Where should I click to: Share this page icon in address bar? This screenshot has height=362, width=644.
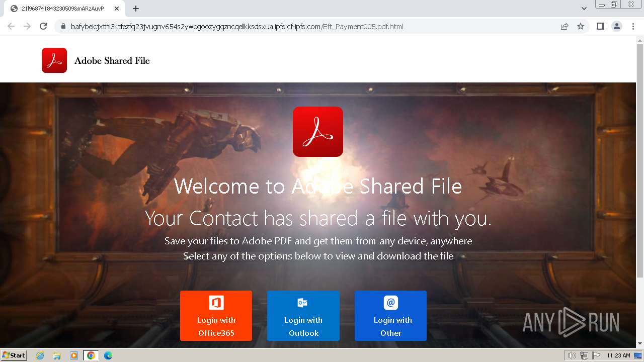[x=565, y=27]
